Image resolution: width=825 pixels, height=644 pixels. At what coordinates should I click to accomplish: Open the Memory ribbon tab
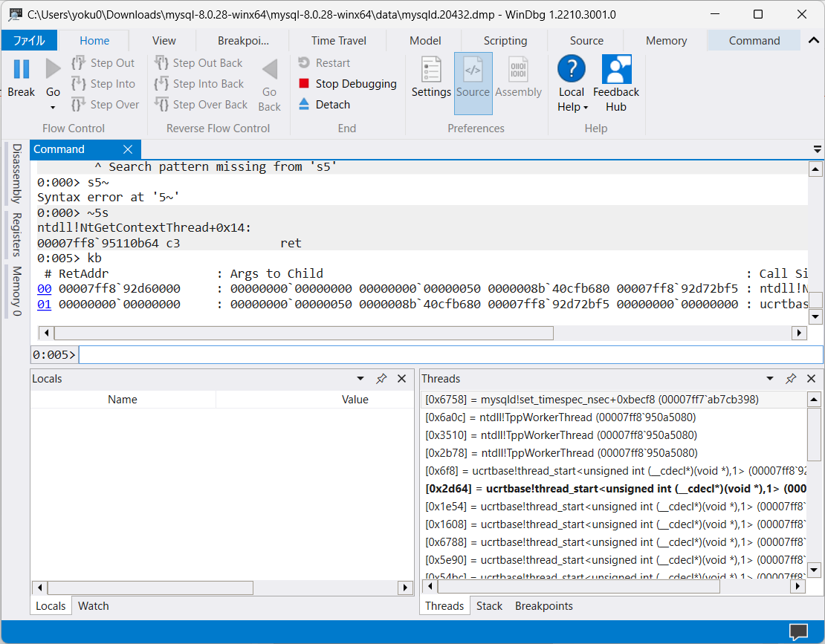[666, 40]
